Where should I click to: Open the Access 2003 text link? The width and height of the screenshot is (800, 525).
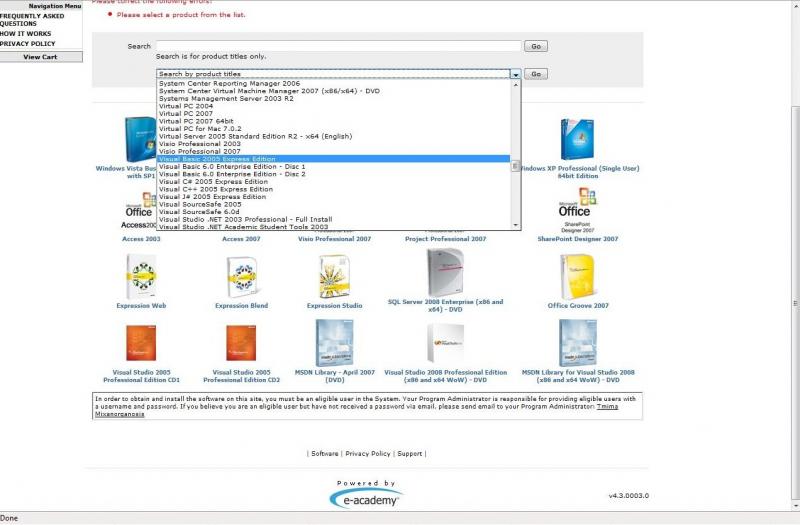[x=141, y=239]
